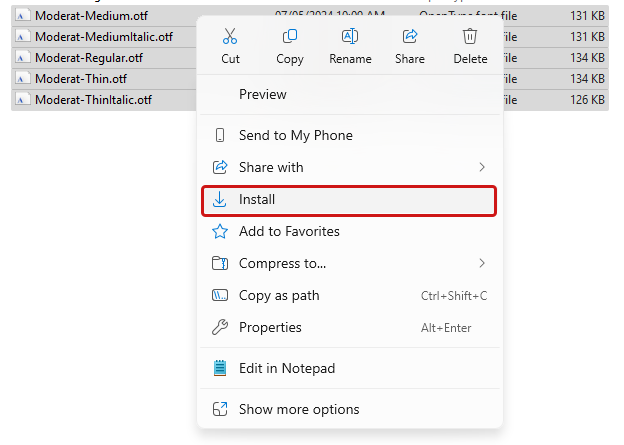The height and width of the screenshot is (445, 624).
Task: Select file Moderat-Medium.otf
Action: 91,16
